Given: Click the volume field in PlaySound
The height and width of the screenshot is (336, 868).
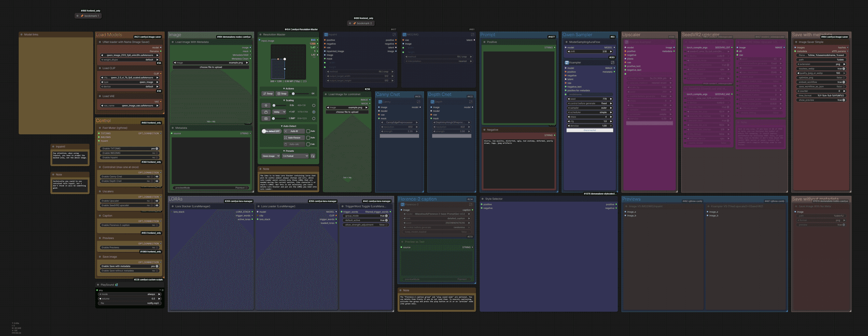Looking at the screenshot, I should point(130,298).
